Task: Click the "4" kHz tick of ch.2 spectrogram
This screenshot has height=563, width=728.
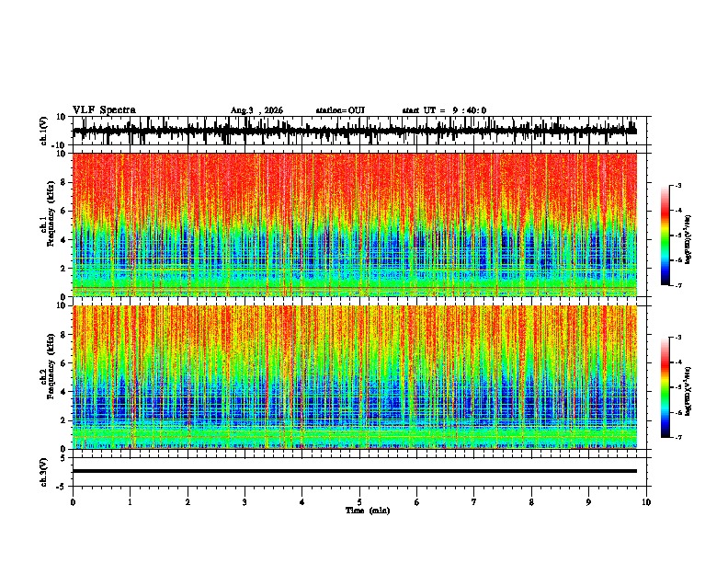Action: coord(63,392)
